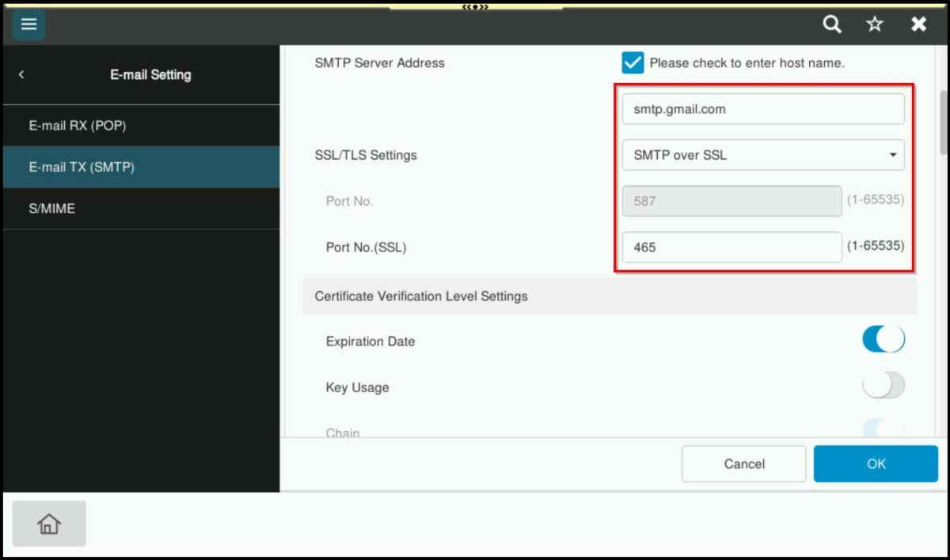Screen dimensions: 950x560
Task: Enable the Key Usage toggle
Action: pos(883,386)
